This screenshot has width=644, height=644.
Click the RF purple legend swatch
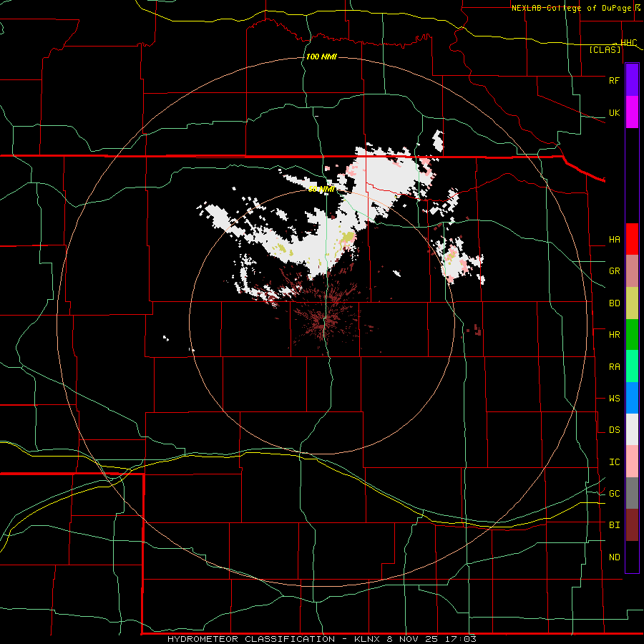pos(632,80)
